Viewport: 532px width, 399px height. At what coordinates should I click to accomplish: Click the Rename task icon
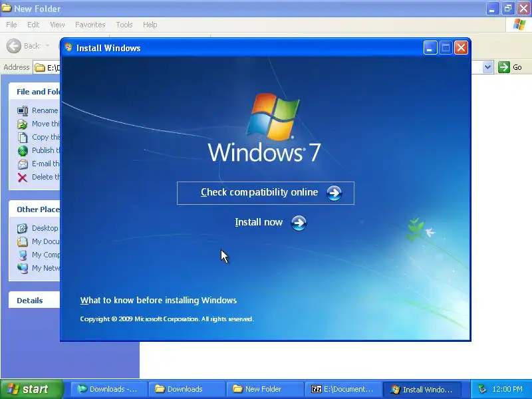(x=23, y=110)
